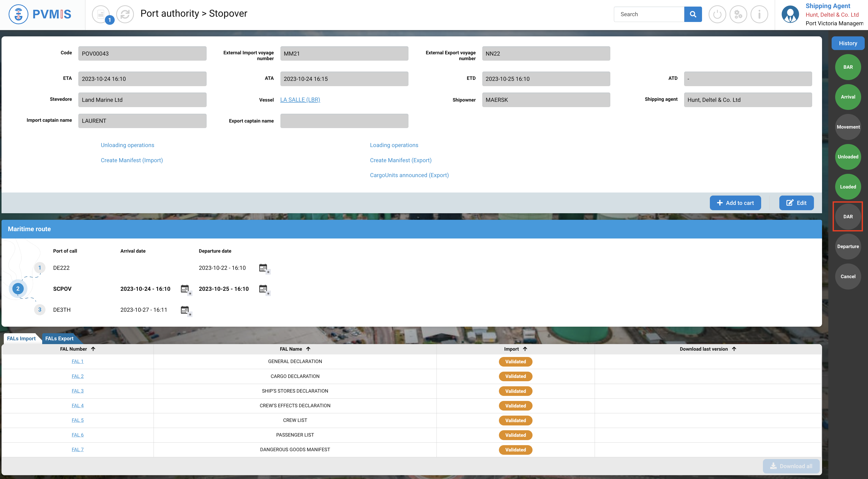
Task: Switch to the FALs Export tab
Action: coord(59,339)
